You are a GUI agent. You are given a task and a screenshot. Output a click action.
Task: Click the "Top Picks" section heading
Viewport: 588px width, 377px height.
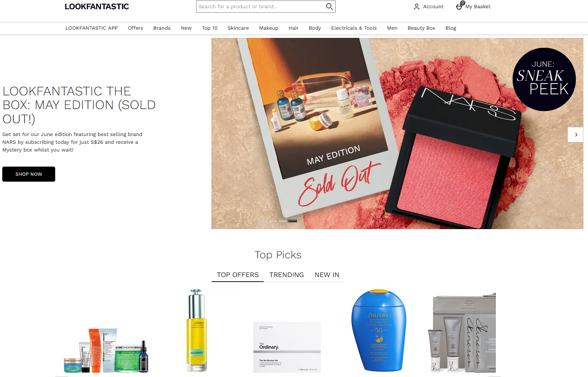(x=278, y=255)
